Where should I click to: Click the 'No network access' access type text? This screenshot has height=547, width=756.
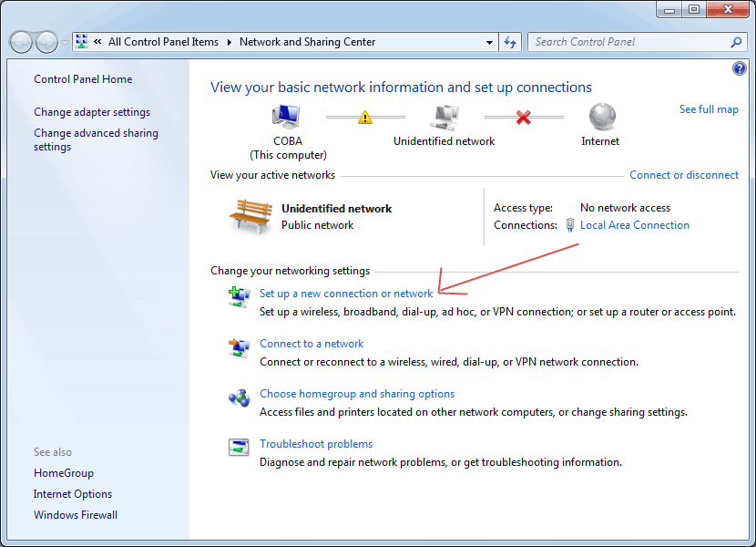pos(625,208)
